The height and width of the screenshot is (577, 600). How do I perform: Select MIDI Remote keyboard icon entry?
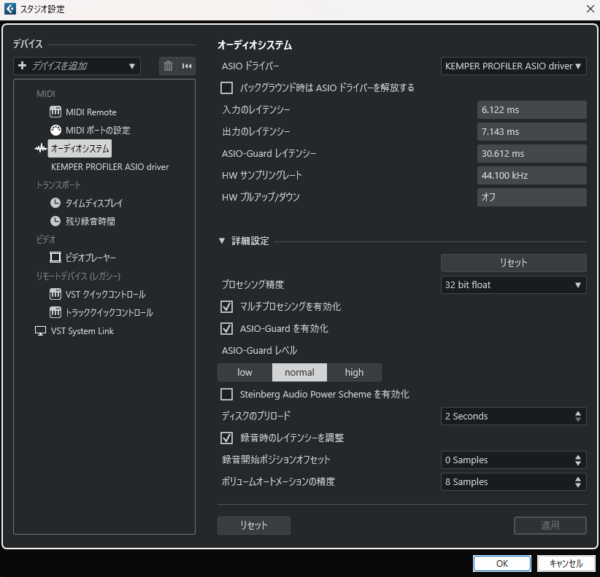click(55, 112)
